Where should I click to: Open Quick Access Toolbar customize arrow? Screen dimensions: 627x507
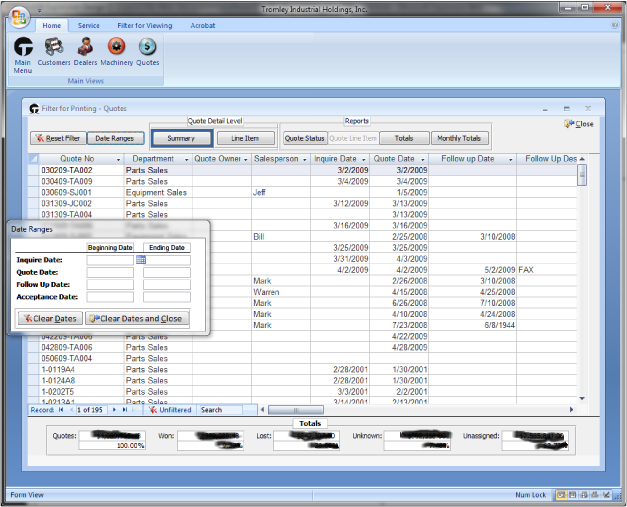(40, 10)
